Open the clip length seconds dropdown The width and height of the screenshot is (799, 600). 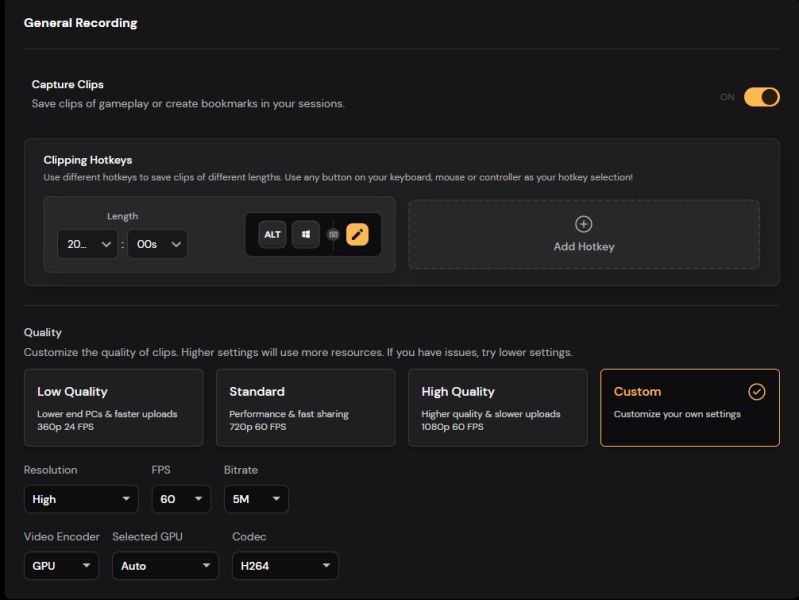click(157, 244)
